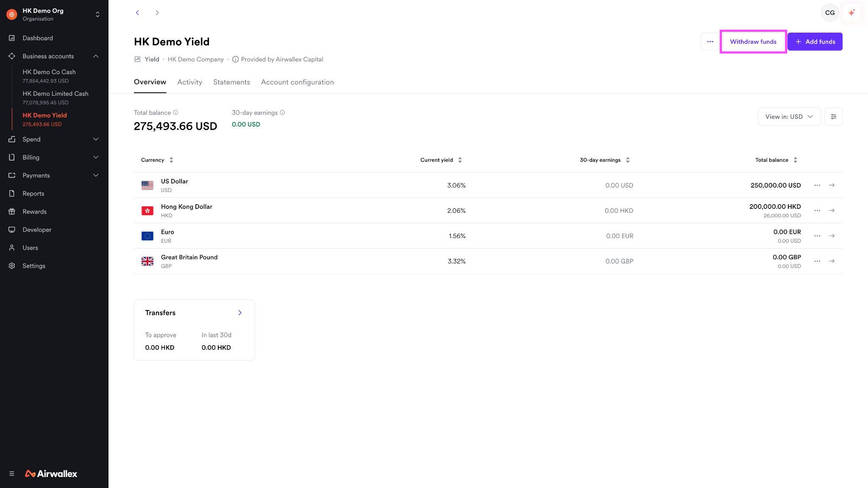The width and height of the screenshot is (868, 488).
Task: Switch to the Statements tab
Action: pyautogui.click(x=231, y=82)
